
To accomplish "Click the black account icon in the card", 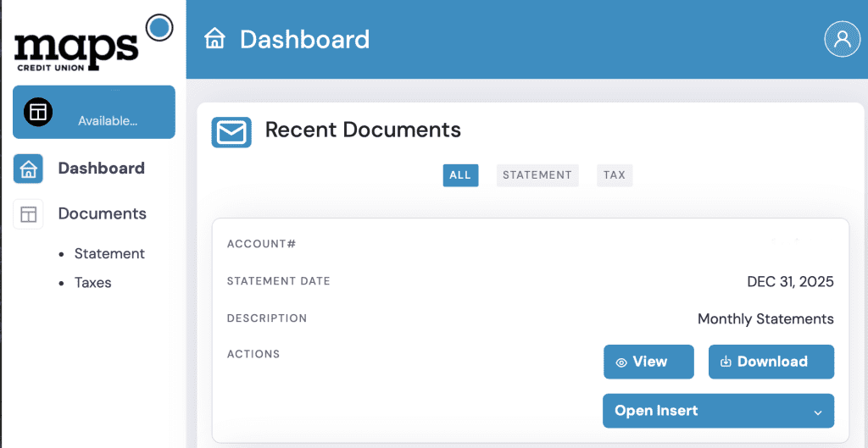I will pyautogui.click(x=38, y=111).
